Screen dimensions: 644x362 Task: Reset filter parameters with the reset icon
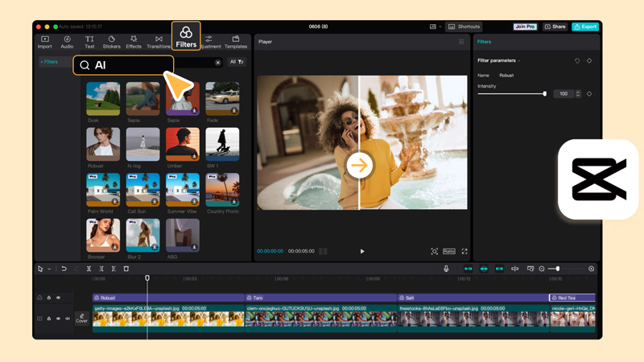577,61
